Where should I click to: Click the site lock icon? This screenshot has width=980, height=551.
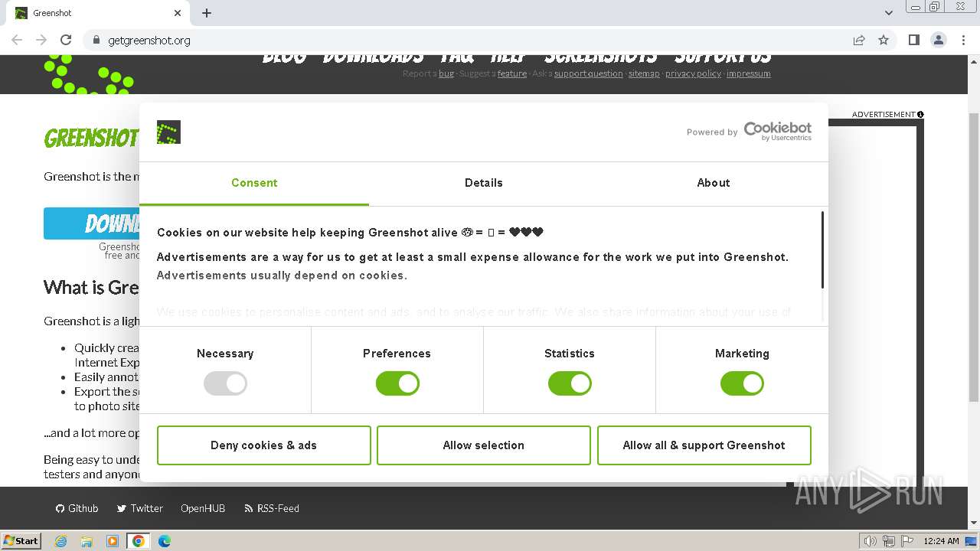tap(96, 40)
